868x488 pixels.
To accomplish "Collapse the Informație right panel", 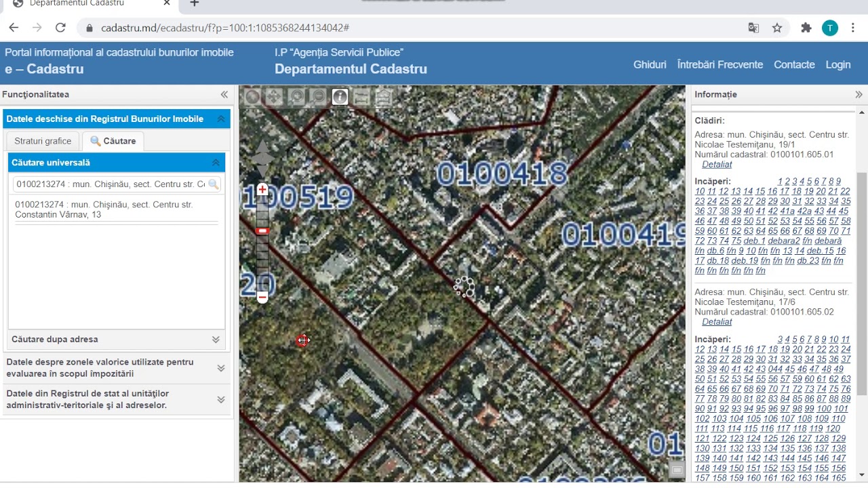I will 859,95.
